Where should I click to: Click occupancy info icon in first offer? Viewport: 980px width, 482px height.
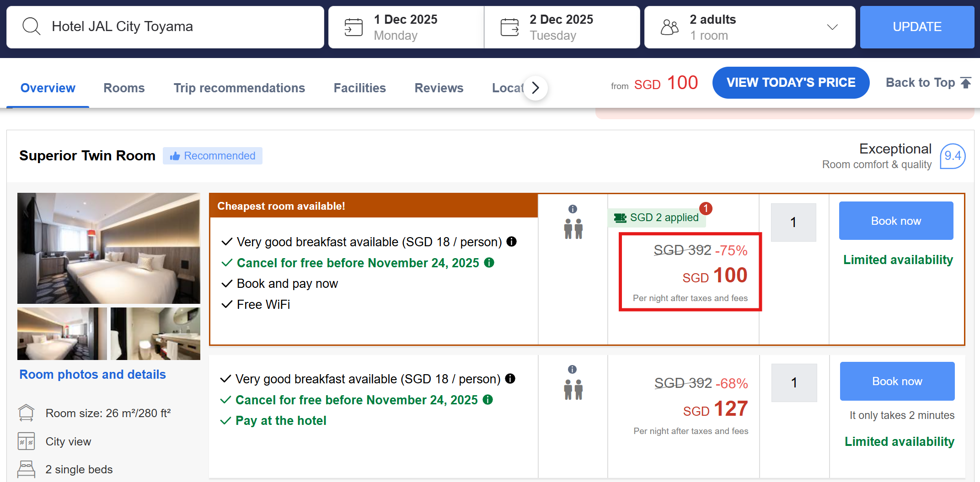pyautogui.click(x=573, y=209)
